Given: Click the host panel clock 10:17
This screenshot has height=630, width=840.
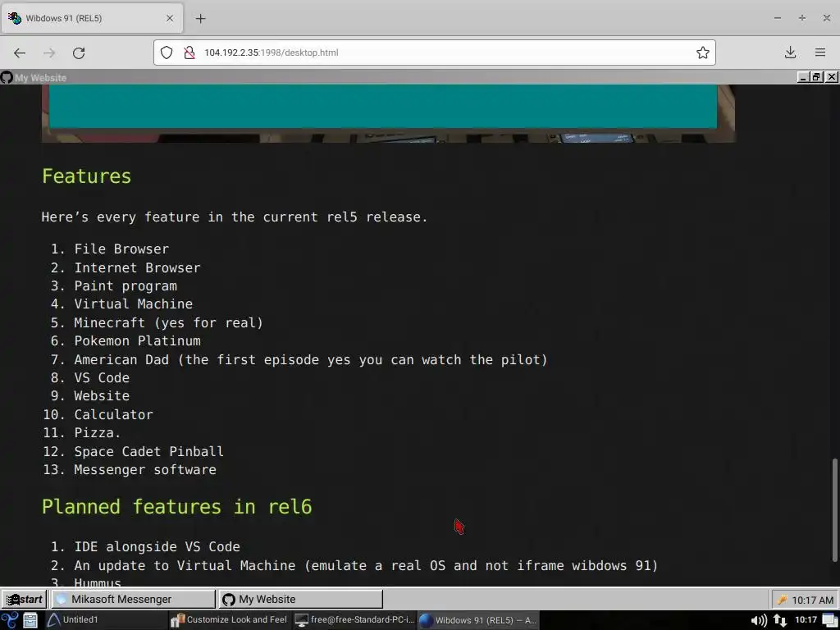Looking at the screenshot, I should click(806, 620).
